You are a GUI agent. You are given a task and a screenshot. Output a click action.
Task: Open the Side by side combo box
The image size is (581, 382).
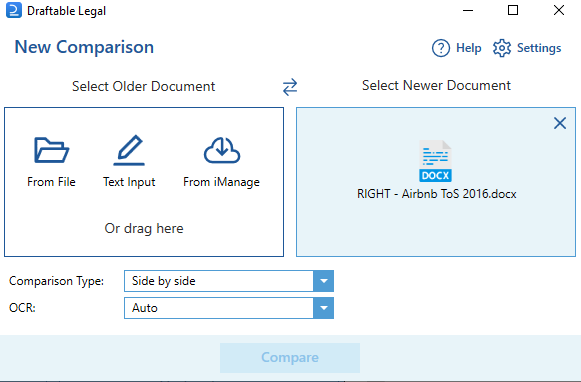point(229,281)
